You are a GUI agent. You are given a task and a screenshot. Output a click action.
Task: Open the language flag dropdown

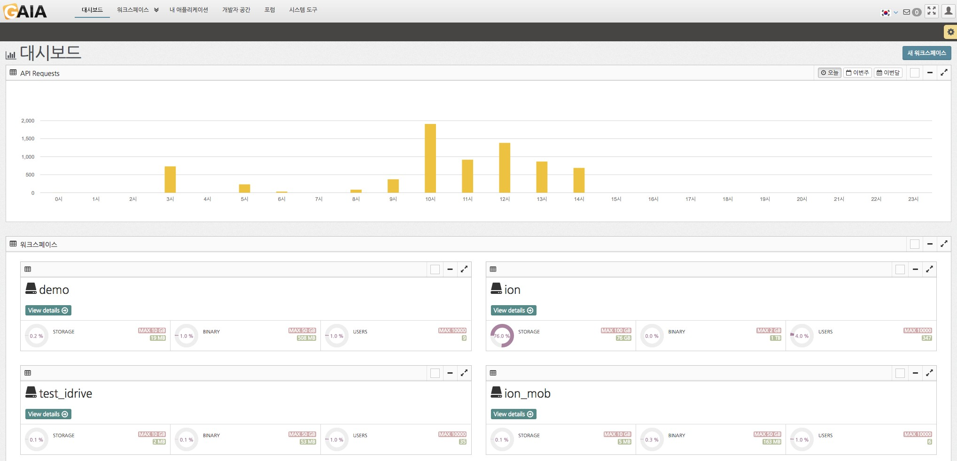[888, 12]
